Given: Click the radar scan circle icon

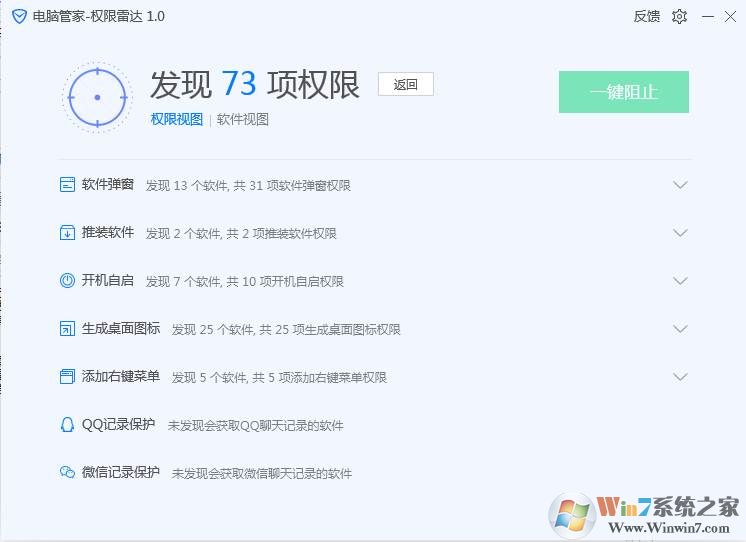Looking at the screenshot, I should point(98,98).
